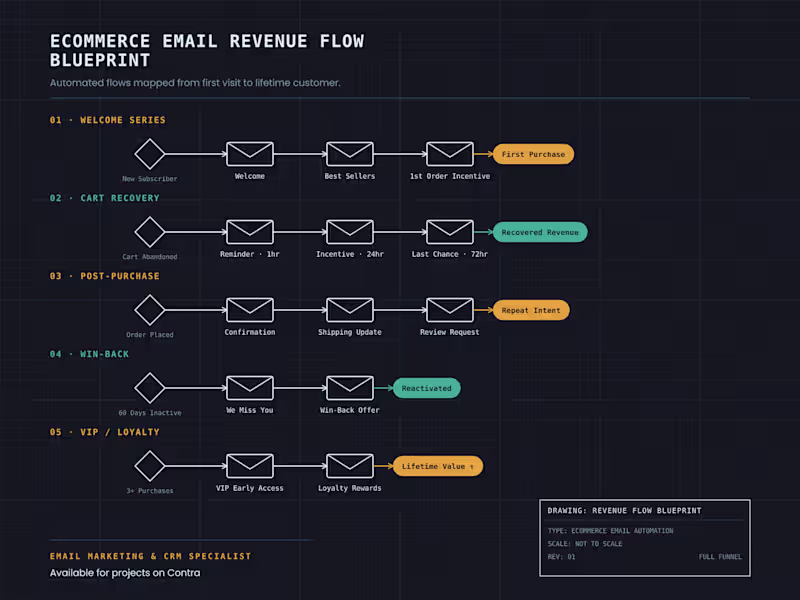Image resolution: width=800 pixels, height=600 pixels.
Task: Click the 'Order Placed' trigger label
Action: [149, 335]
